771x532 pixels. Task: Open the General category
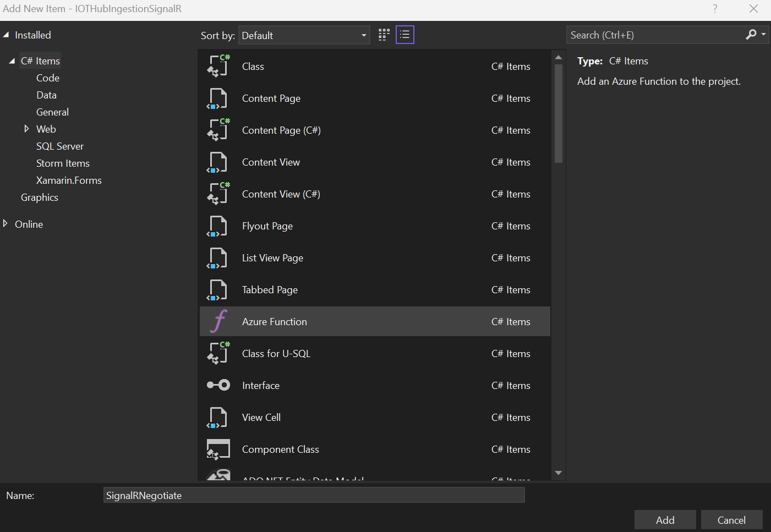click(x=52, y=112)
